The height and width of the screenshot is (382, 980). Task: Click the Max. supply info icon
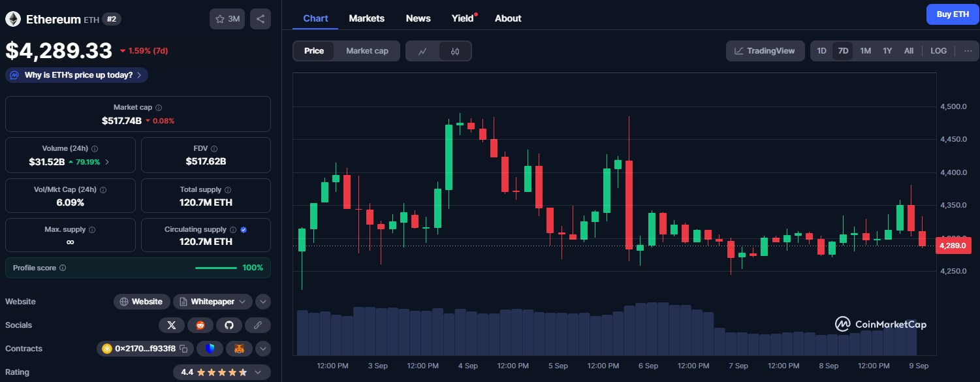[91, 230]
